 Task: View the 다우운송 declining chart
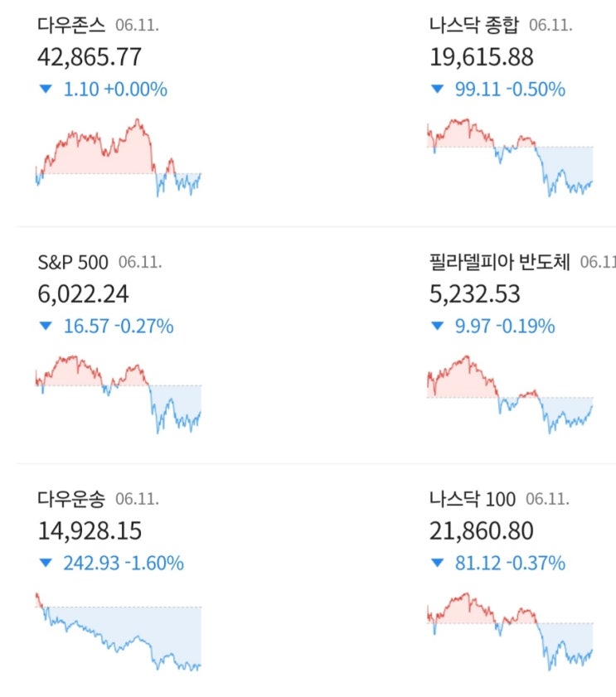pos(119,632)
